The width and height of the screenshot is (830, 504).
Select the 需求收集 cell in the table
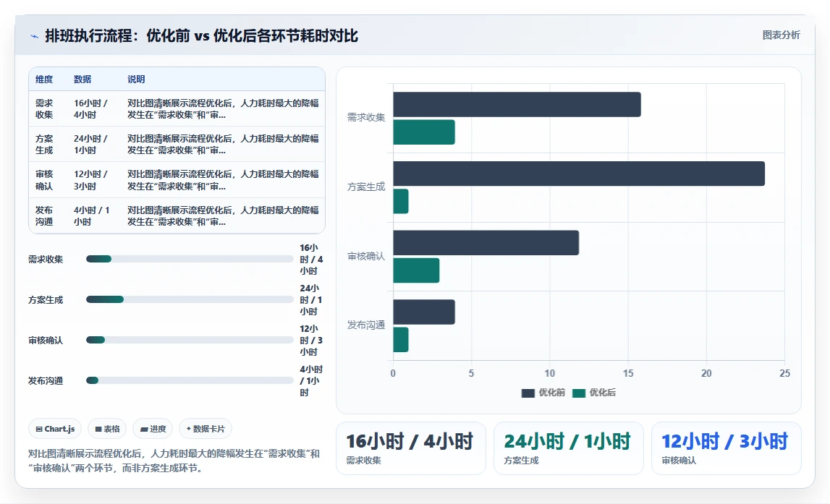point(44,109)
